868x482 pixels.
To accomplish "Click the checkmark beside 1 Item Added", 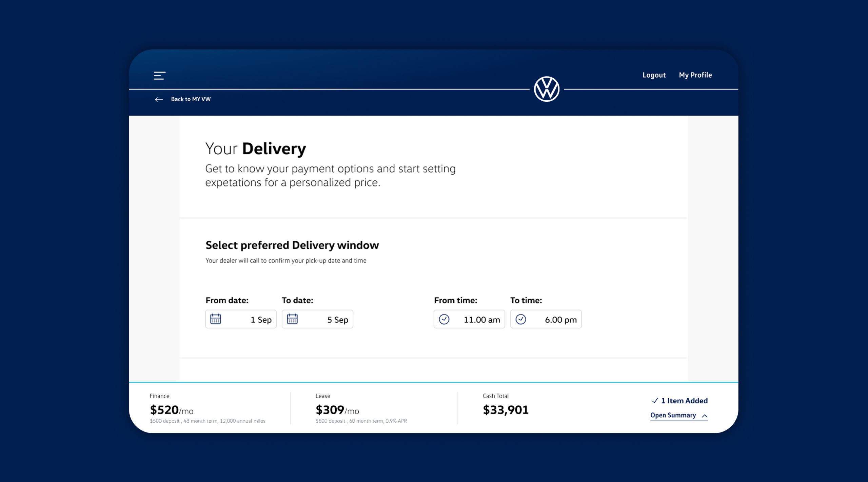I will (x=655, y=401).
